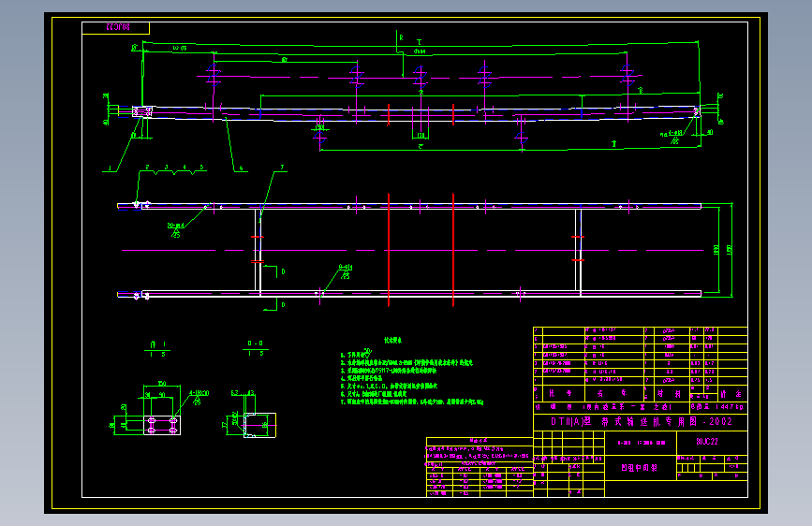Click the 4-M16x30 bolt annotation

pos(199,393)
